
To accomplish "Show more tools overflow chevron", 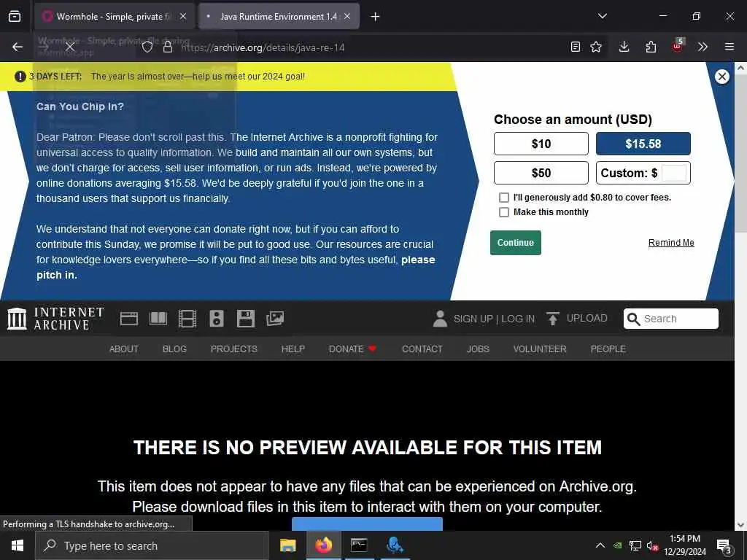I will pos(703,47).
